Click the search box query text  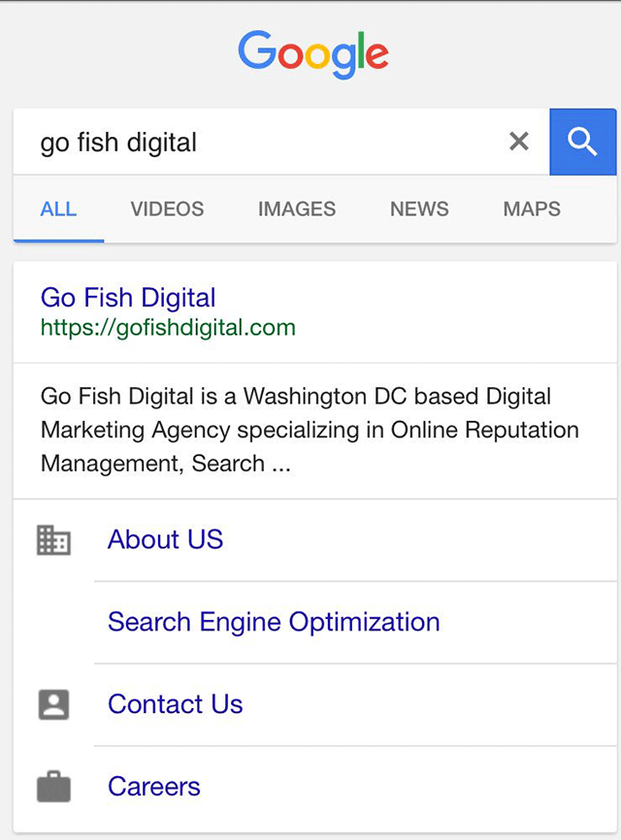(116, 142)
